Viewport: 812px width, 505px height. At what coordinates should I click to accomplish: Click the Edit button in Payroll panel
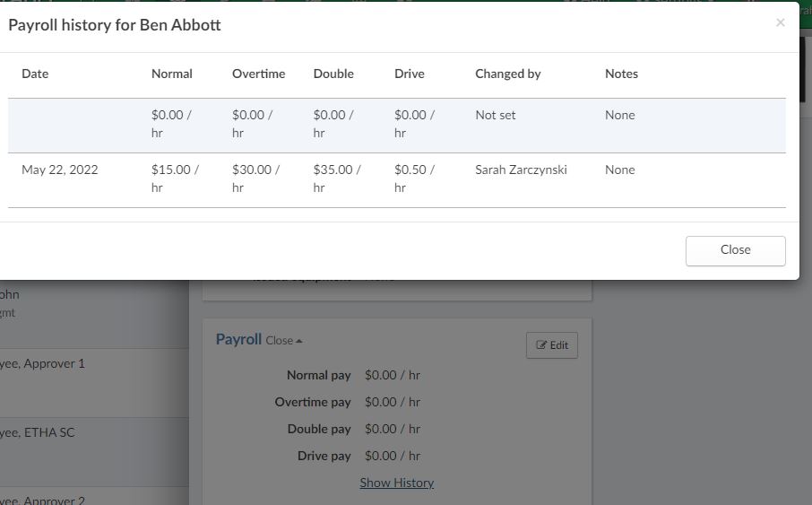[552, 345]
